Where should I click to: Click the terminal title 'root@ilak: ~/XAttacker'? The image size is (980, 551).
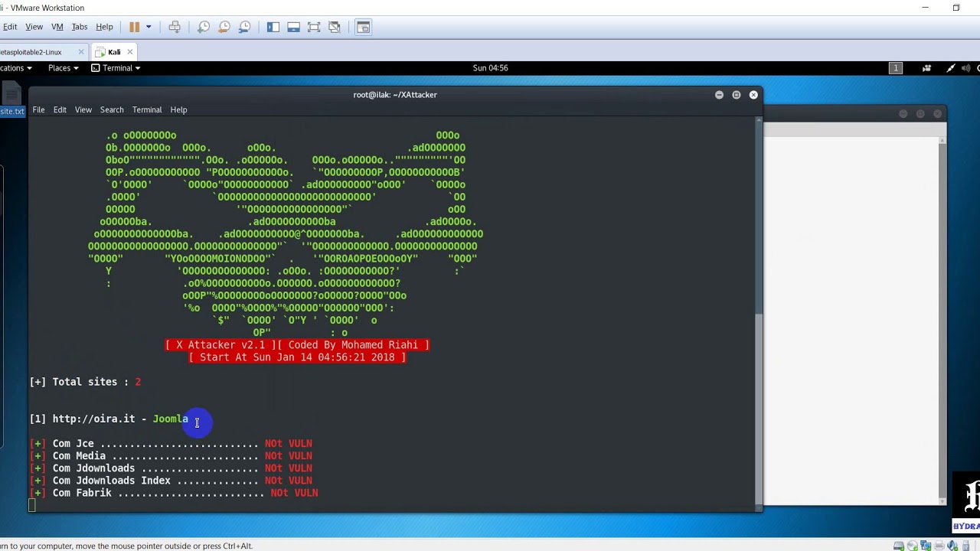pos(395,95)
